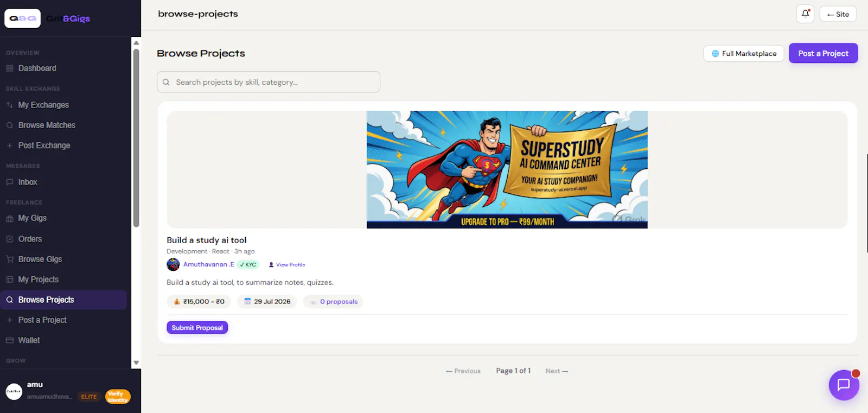The height and width of the screenshot is (413, 868).
Task: Go to the Previous page
Action: (463, 371)
